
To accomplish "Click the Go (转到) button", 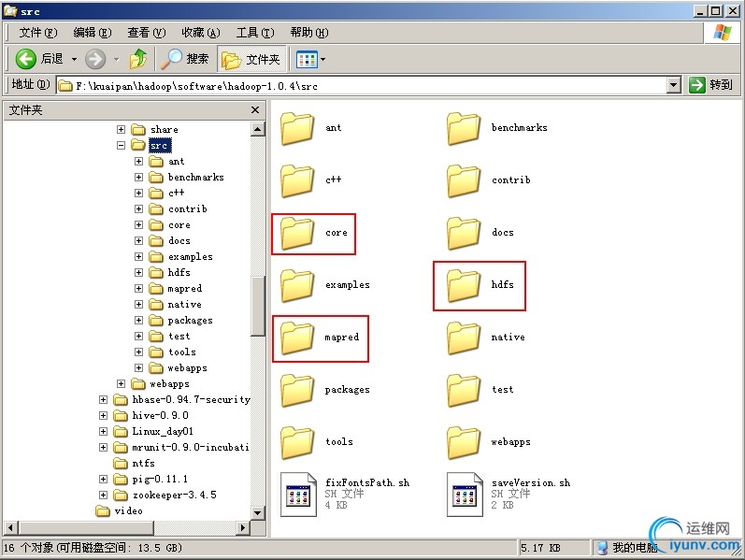I will [x=710, y=85].
